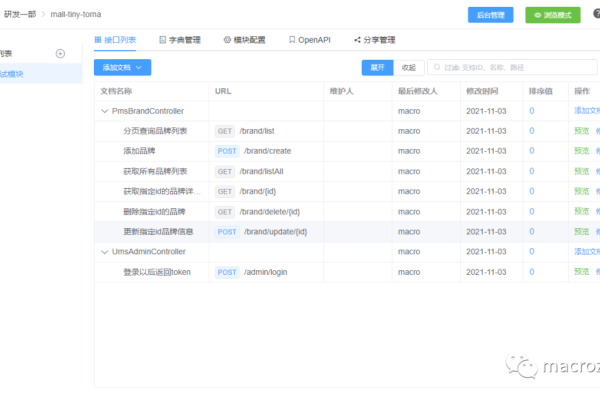The height and width of the screenshot is (400, 600).
Task: Click sort value 0 in PmsBrandController row
Action: tap(532, 111)
